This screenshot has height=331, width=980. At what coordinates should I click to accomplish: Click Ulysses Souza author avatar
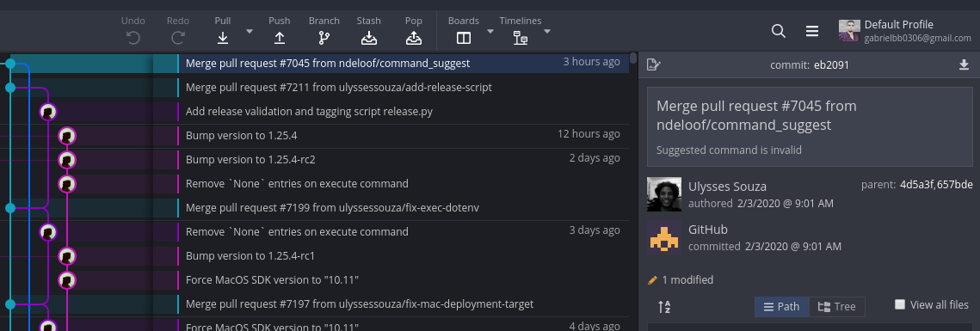[x=663, y=194]
